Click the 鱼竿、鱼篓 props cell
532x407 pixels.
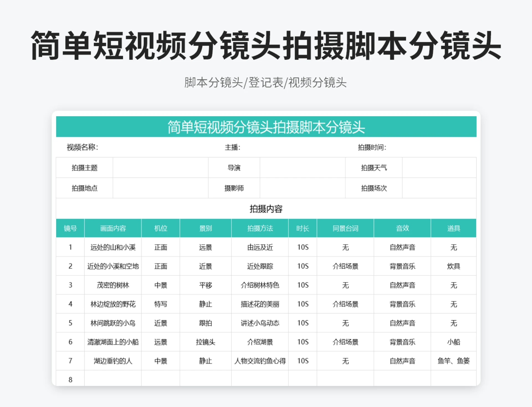[454, 361]
